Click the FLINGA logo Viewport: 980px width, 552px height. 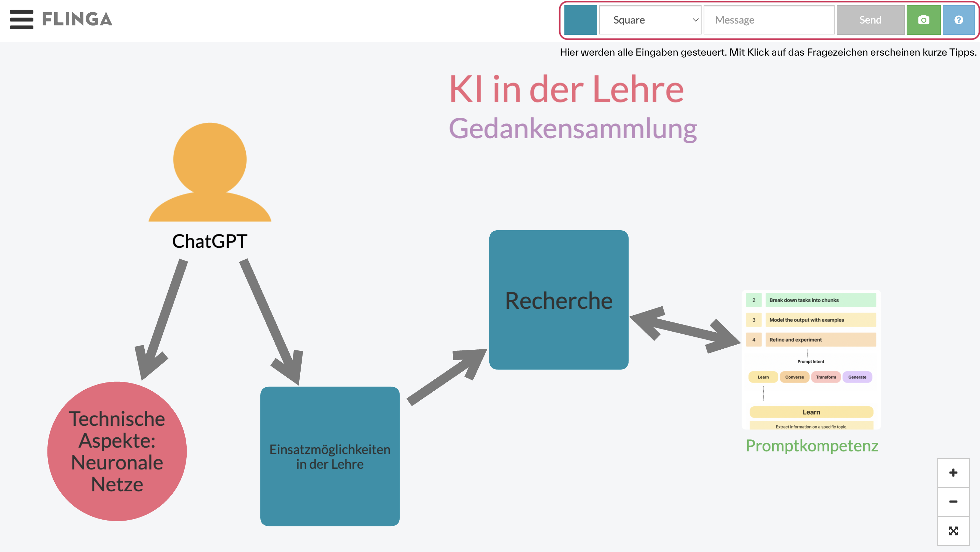[77, 19]
